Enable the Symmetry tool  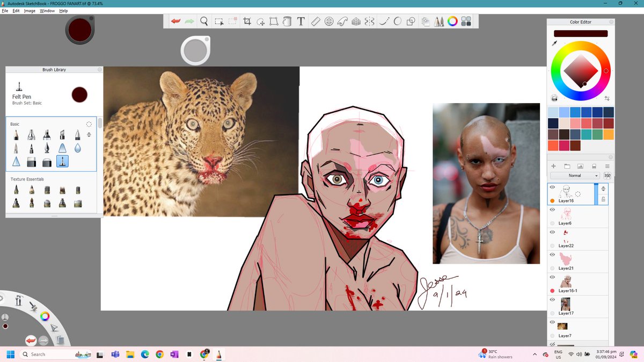[369, 21]
